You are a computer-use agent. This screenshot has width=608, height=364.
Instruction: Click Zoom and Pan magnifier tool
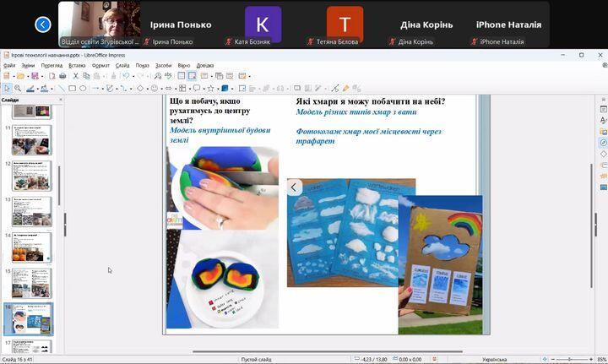[x=18, y=89]
